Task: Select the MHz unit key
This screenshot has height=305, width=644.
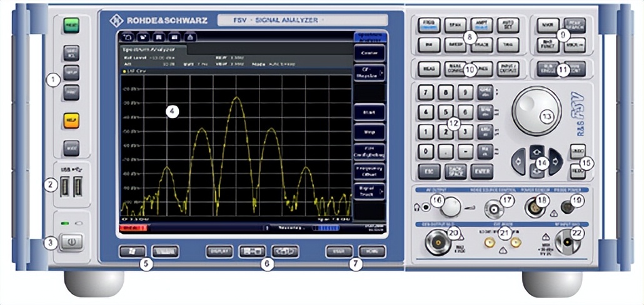Action: tap(485, 112)
